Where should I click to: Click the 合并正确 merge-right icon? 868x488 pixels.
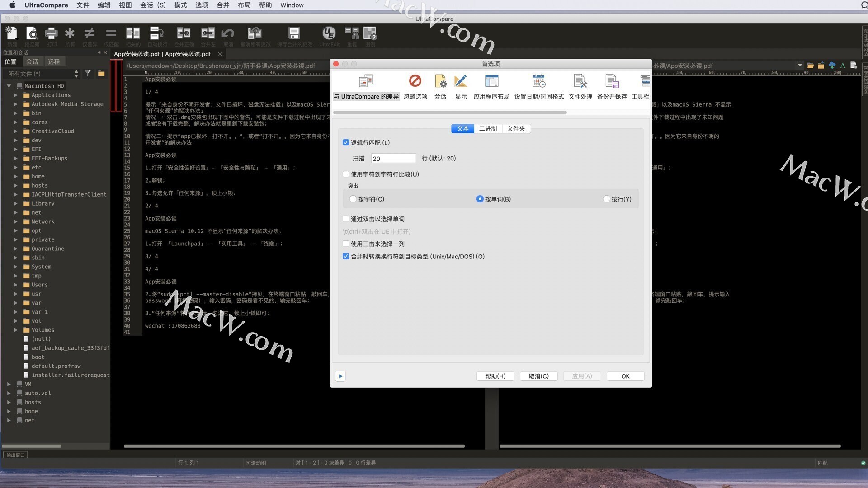click(184, 33)
